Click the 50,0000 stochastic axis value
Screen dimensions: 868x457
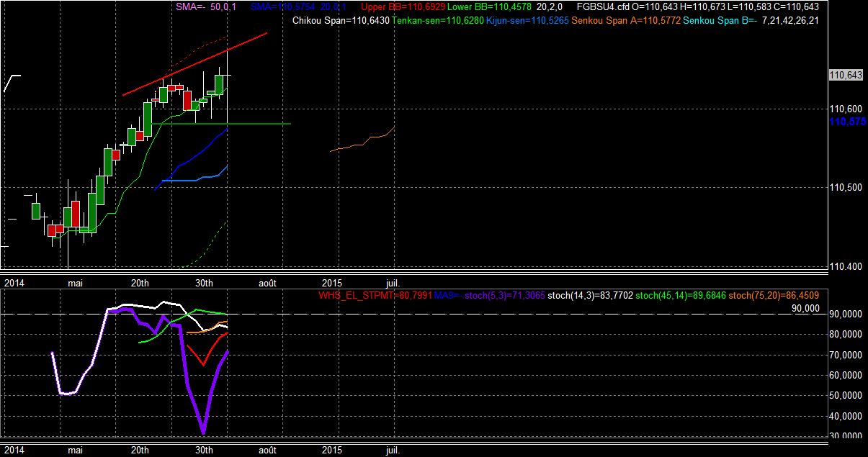[x=845, y=397]
